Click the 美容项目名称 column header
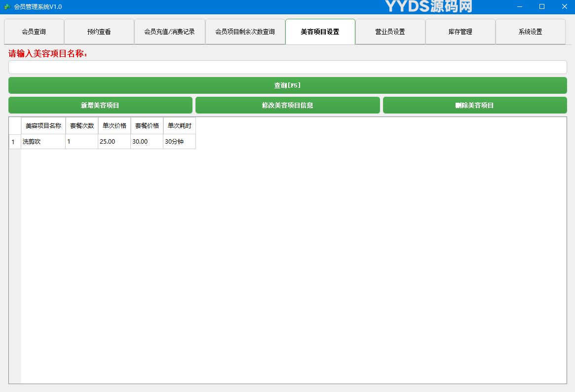575x392 pixels. pyautogui.click(x=43, y=125)
